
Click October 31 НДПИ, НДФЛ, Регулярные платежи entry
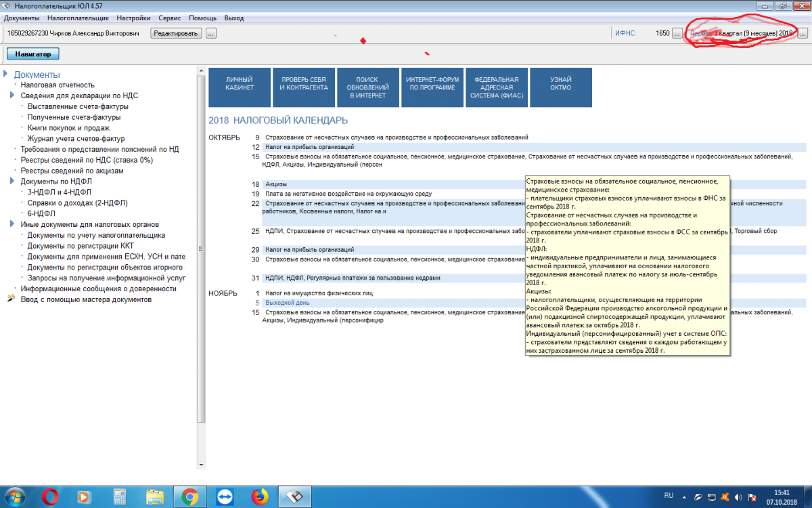click(353, 278)
